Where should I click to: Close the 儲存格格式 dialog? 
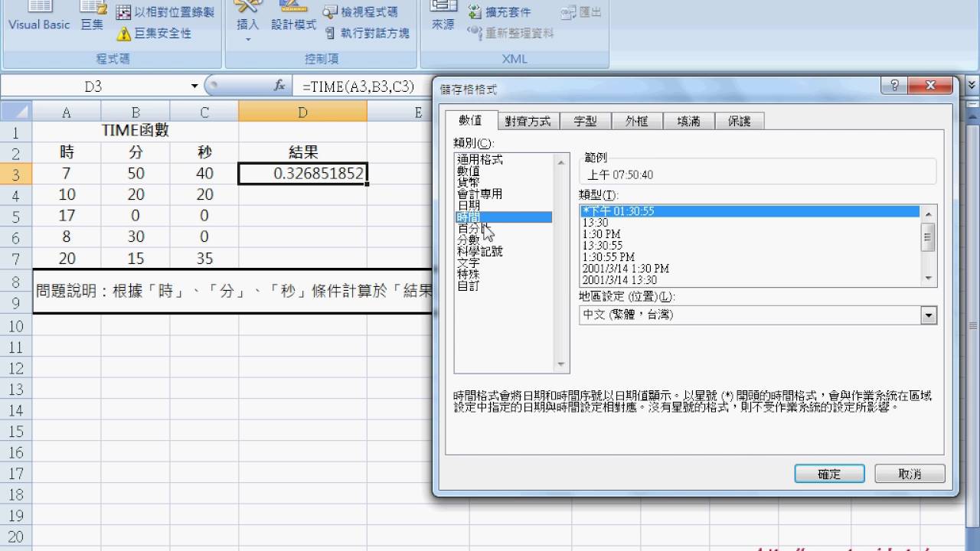coord(929,86)
